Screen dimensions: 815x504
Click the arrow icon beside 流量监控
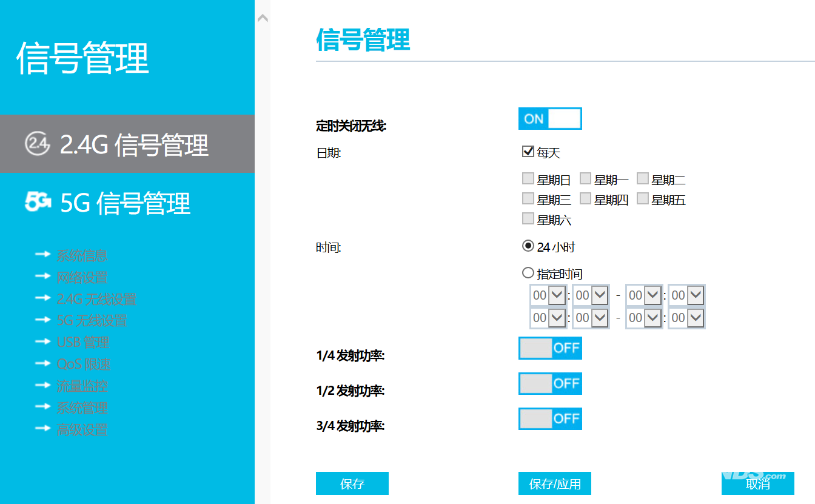[x=43, y=385]
